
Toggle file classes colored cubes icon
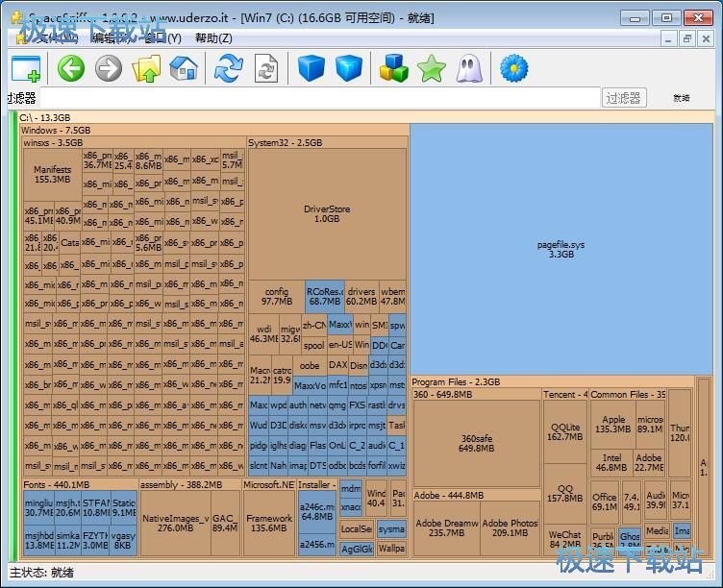(x=394, y=68)
